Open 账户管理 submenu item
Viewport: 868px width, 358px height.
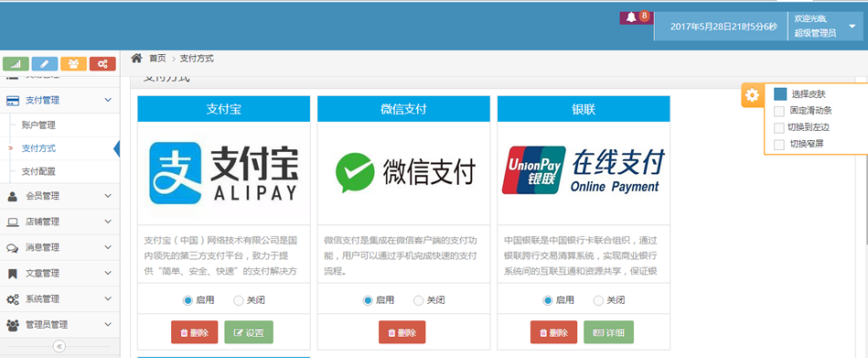click(x=38, y=125)
